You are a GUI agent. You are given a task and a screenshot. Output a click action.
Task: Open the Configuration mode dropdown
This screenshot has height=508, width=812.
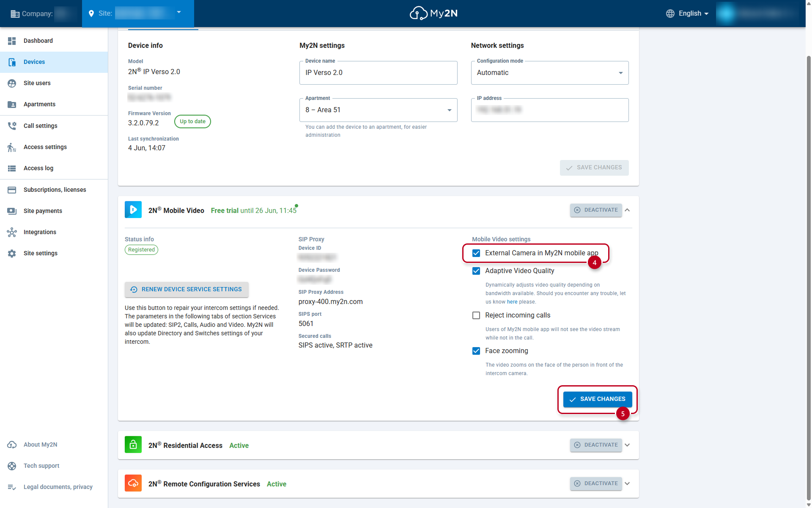click(x=550, y=73)
